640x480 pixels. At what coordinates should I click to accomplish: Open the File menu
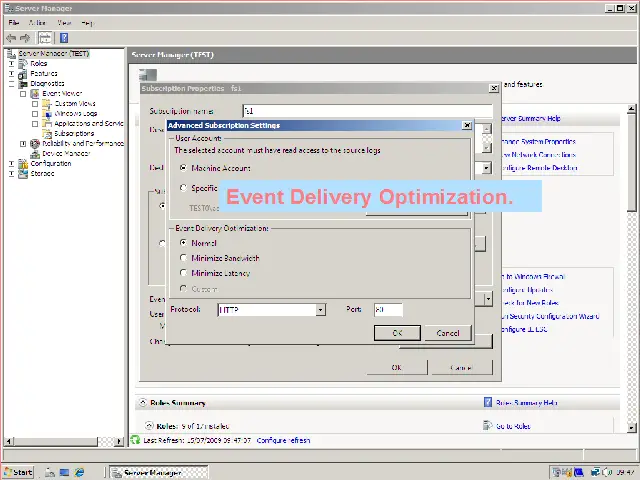click(13, 22)
